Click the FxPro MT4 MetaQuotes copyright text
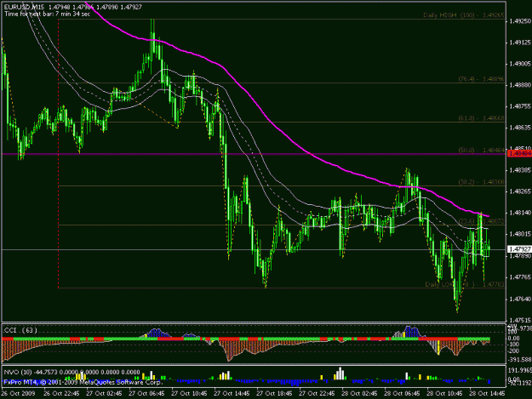The image size is (532, 399). (x=82, y=382)
